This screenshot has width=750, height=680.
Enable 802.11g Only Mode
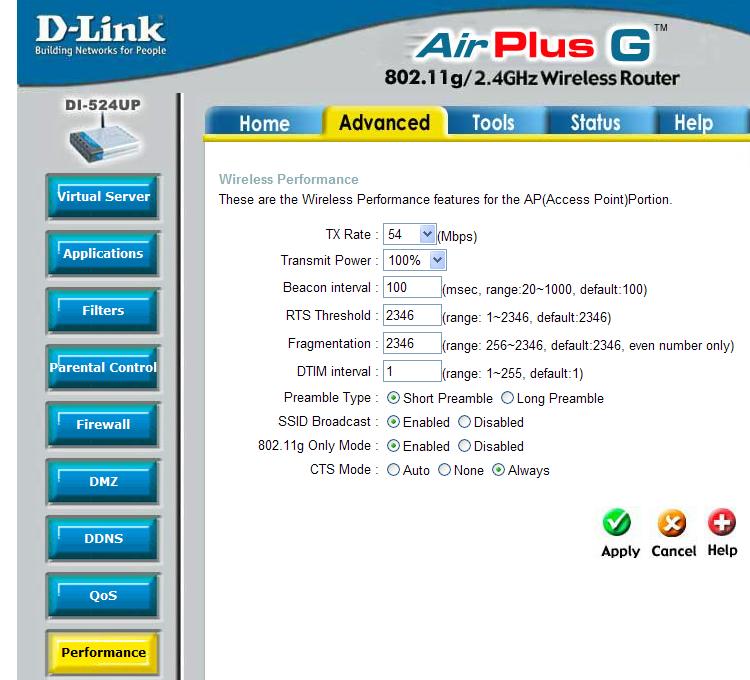[x=393, y=446]
